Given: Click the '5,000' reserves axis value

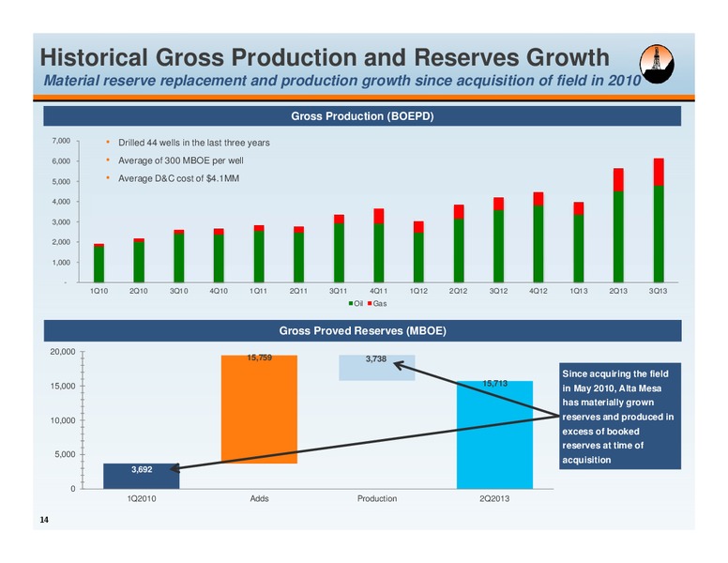Looking at the screenshot, I should point(65,454).
